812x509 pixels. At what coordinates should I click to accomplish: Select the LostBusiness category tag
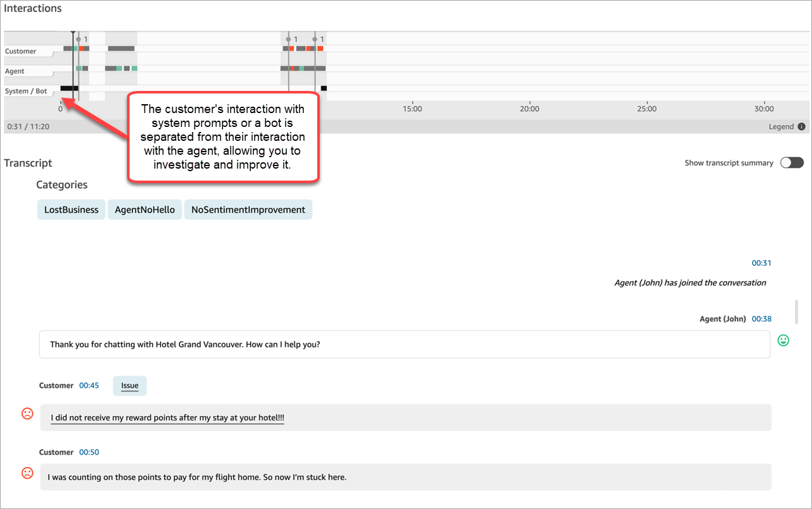pyautogui.click(x=71, y=210)
